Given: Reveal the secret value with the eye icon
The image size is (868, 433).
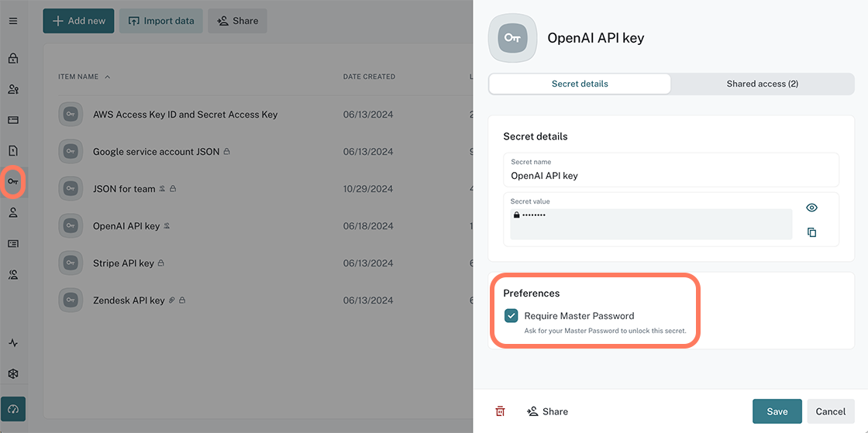Looking at the screenshot, I should 811,208.
